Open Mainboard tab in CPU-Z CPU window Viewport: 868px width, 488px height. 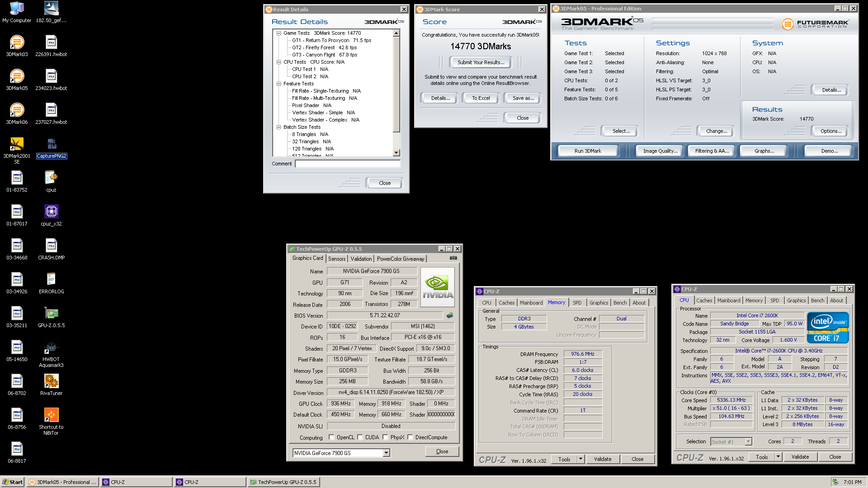coord(729,300)
